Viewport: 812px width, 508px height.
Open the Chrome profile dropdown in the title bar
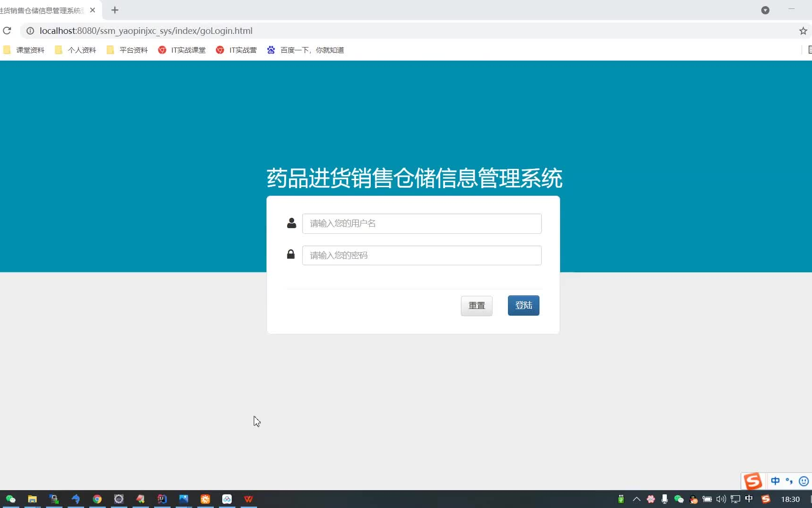click(x=765, y=10)
